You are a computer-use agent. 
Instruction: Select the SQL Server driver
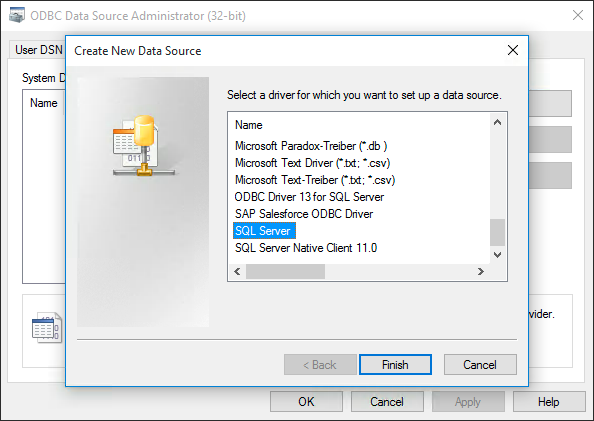tap(264, 231)
